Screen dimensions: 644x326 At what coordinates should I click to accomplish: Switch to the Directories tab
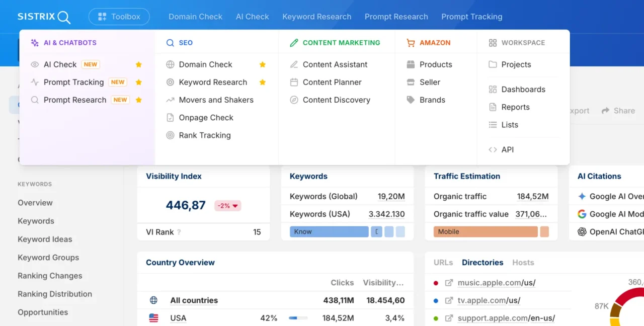point(482,262)
